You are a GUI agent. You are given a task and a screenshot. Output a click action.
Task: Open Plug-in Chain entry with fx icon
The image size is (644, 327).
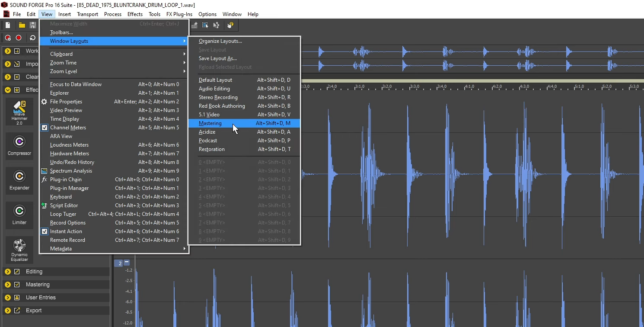click(114, 180)
